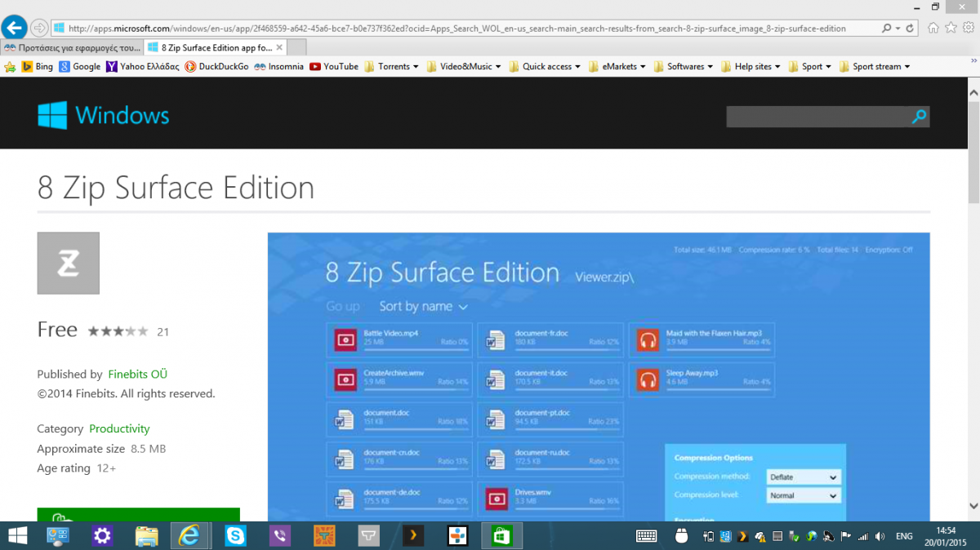
Task: Click the URL address bar
Action: pos(465,28)
